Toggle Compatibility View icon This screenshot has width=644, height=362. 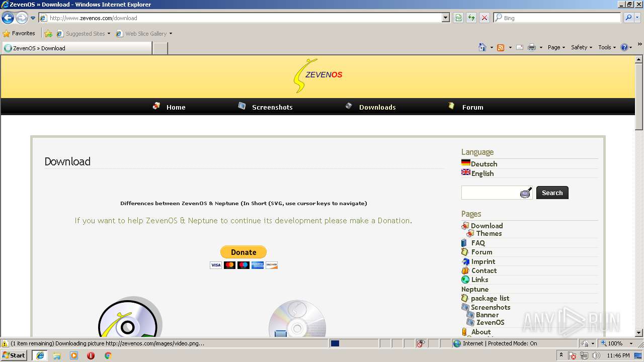tap(458, 18)
